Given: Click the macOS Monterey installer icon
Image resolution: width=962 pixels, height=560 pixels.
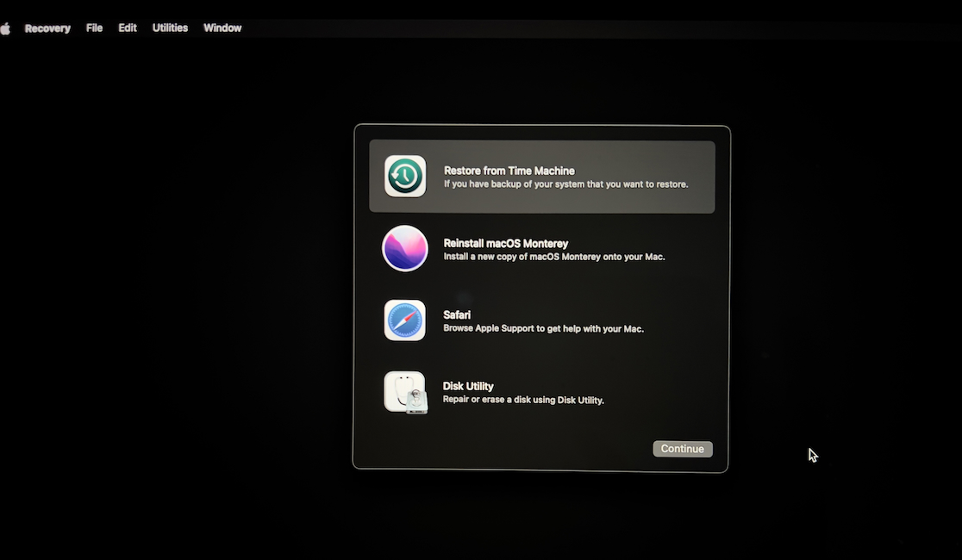Looking at the screenshot, I should click(405, 248).
